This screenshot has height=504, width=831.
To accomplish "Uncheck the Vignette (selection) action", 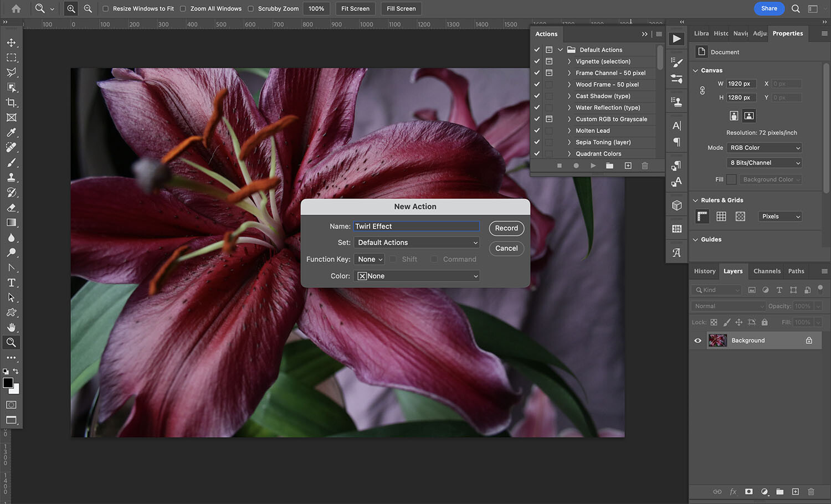I will [536, 61].
